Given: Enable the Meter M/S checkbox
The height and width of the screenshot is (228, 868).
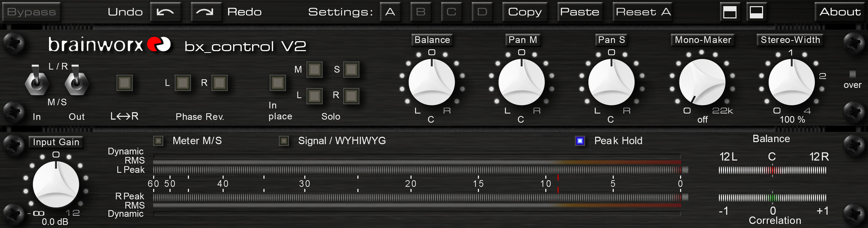Looking at the screenshot, I should click(158, 141).
